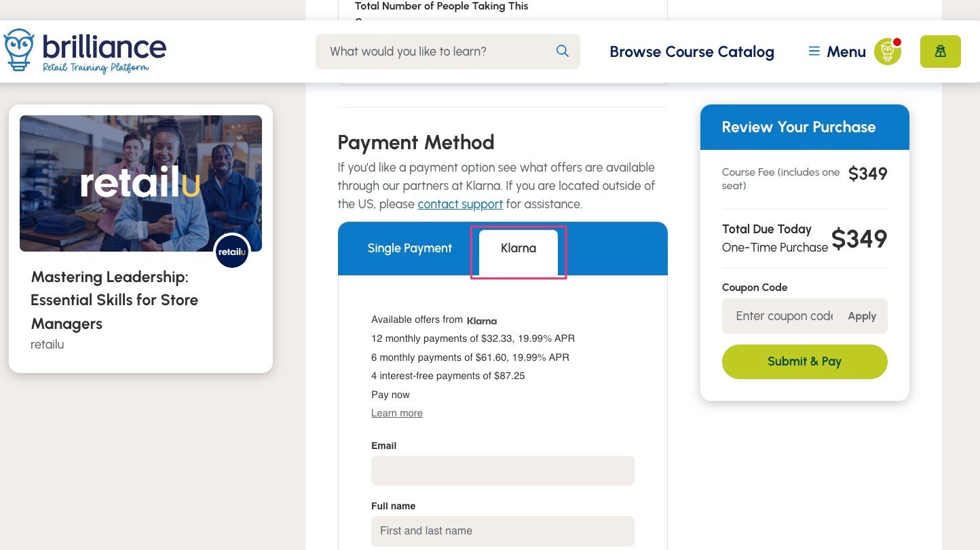Follow the contact support link
Image resolution: width=980 pixels, height=550 pixels.
pos(460,204)
